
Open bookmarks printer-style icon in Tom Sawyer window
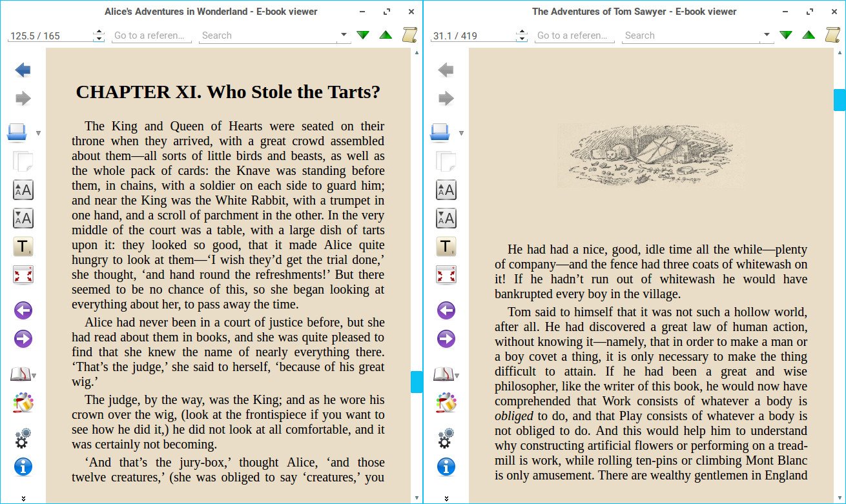[440, 132]
